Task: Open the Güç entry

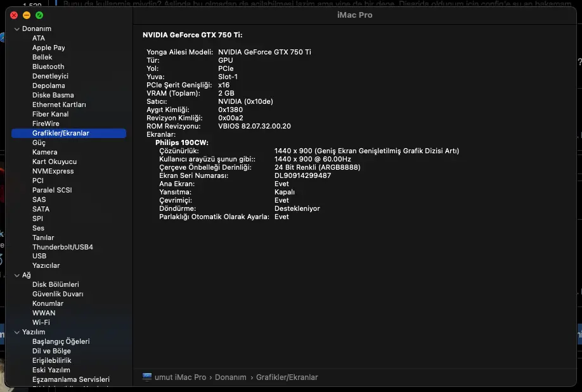Action: [x=39, y=142]
